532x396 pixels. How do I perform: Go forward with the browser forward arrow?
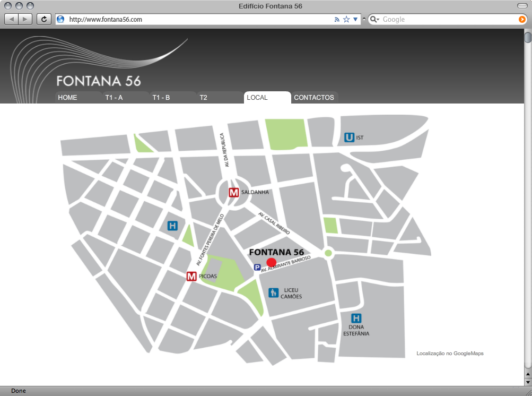(25, 19)
